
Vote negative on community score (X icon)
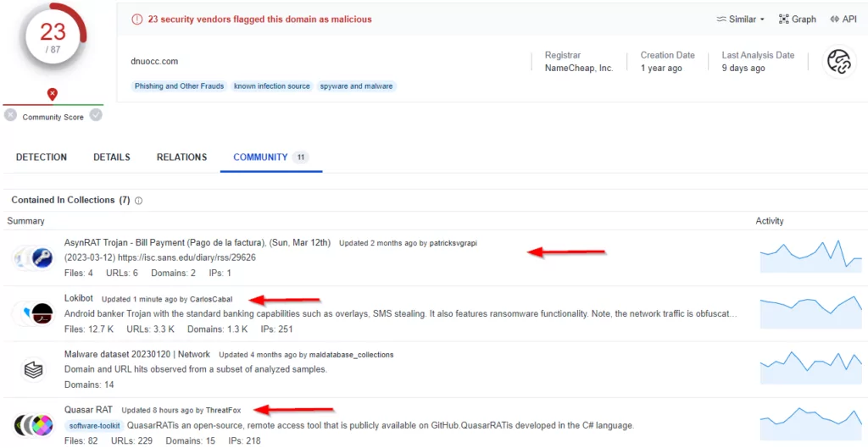tap(10, 115)
